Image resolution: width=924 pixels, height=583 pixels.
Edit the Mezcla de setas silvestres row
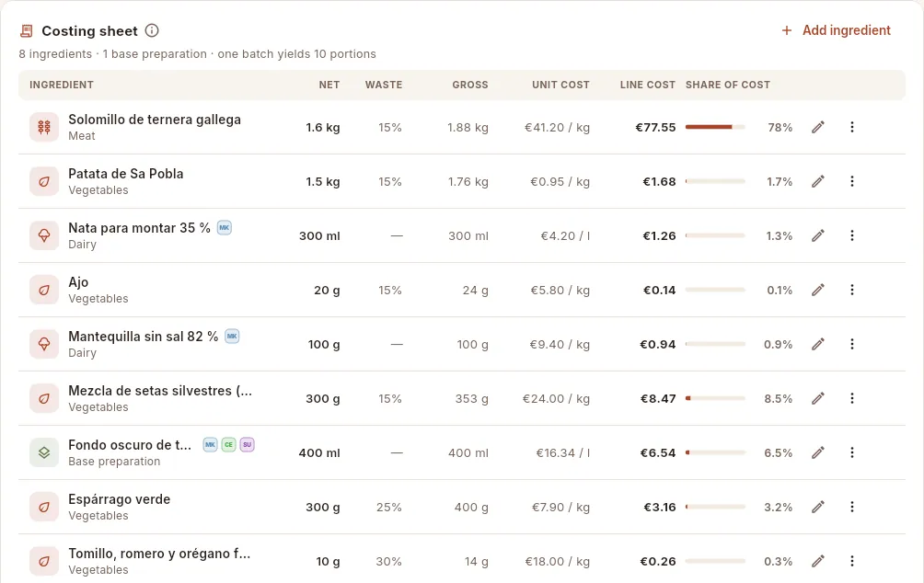click(x=818, y=399)
